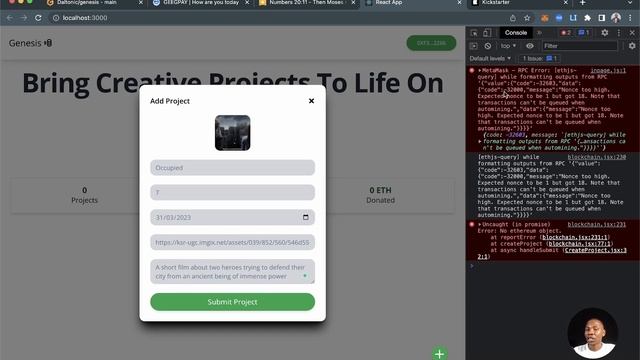Image resolution: width=640 pixels, height=360 pixels.
Task: Open console settings gear beside Filter
Action: click(632, 46)
